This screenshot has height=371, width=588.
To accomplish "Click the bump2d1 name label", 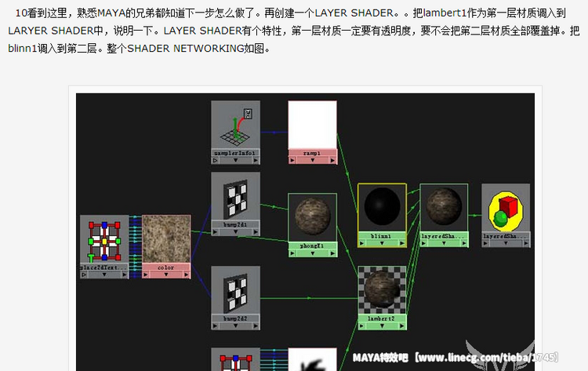I will pos(235,224).
